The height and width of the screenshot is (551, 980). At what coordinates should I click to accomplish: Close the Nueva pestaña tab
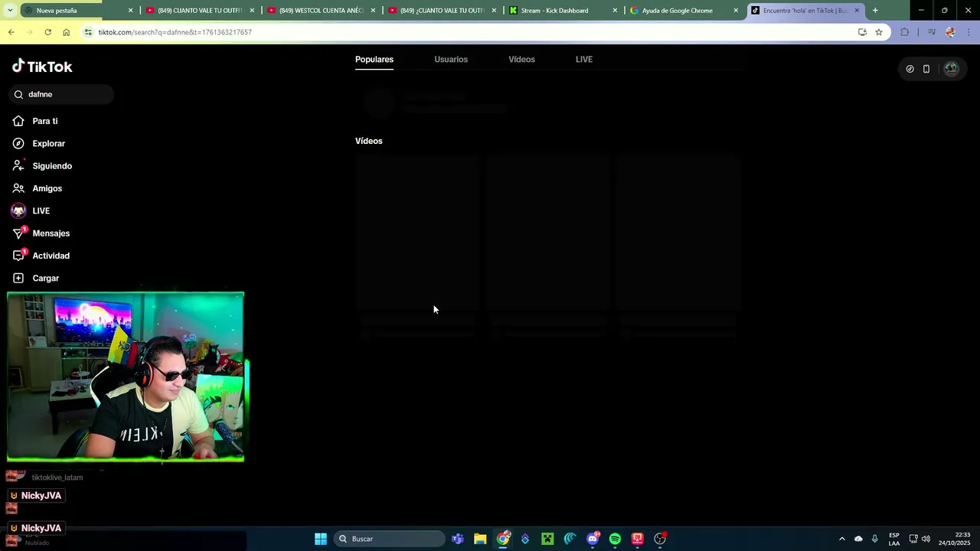point(130,11)
